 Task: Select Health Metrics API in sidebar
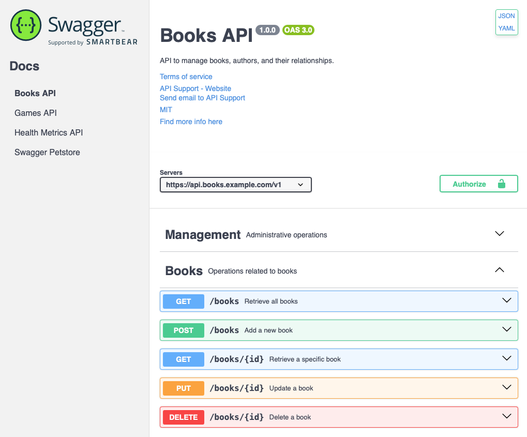[48, 132]
